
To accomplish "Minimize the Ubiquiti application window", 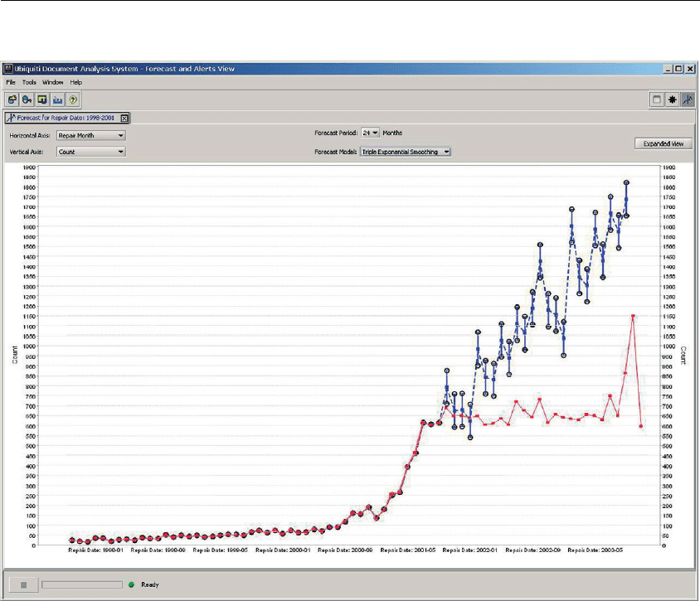I will point(668,69).
